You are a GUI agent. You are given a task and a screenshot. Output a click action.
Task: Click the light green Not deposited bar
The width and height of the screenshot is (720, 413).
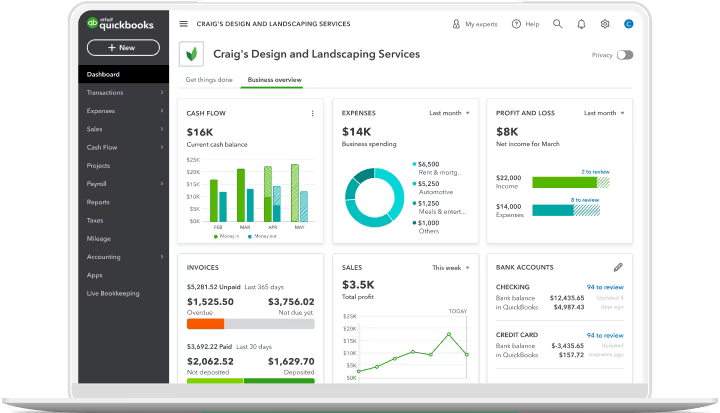coord(215,381)
